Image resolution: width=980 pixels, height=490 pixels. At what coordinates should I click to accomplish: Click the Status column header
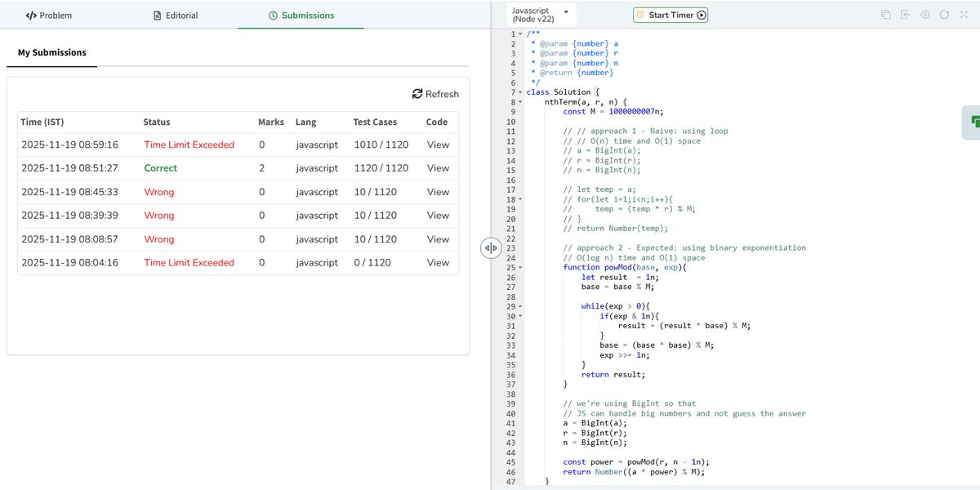[x=157, y=122]
